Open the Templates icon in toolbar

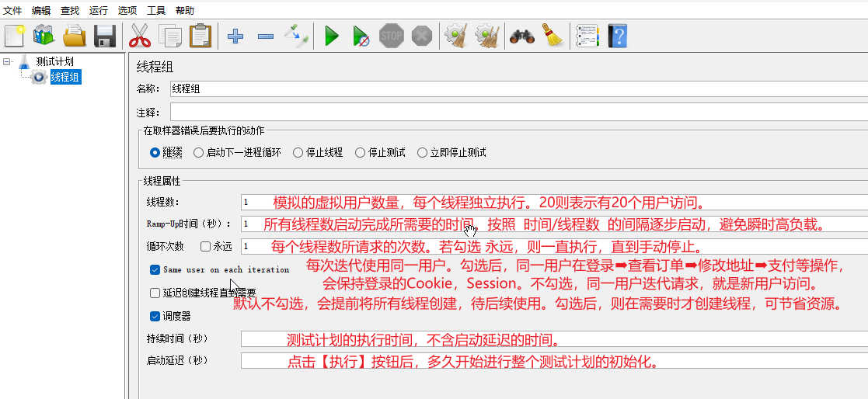pyautogui.click(x=44, y=36)
